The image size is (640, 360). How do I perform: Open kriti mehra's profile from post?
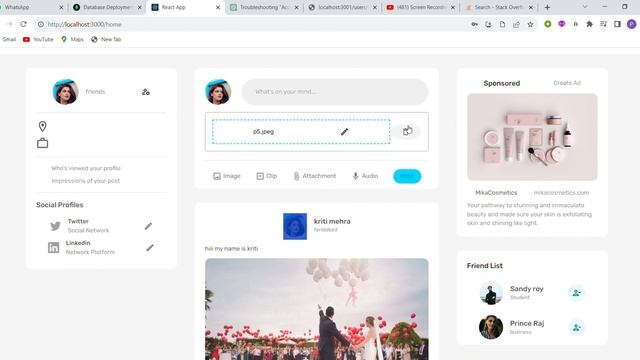(332, 221)
